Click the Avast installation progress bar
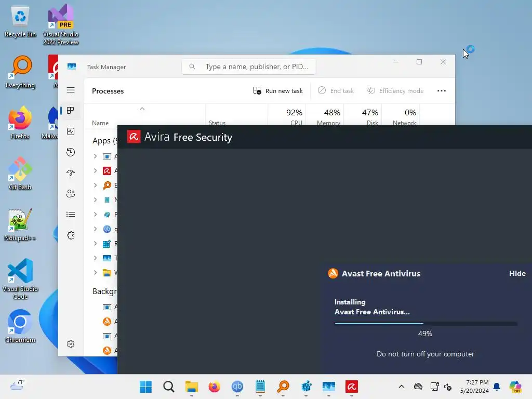 point(426,323)
